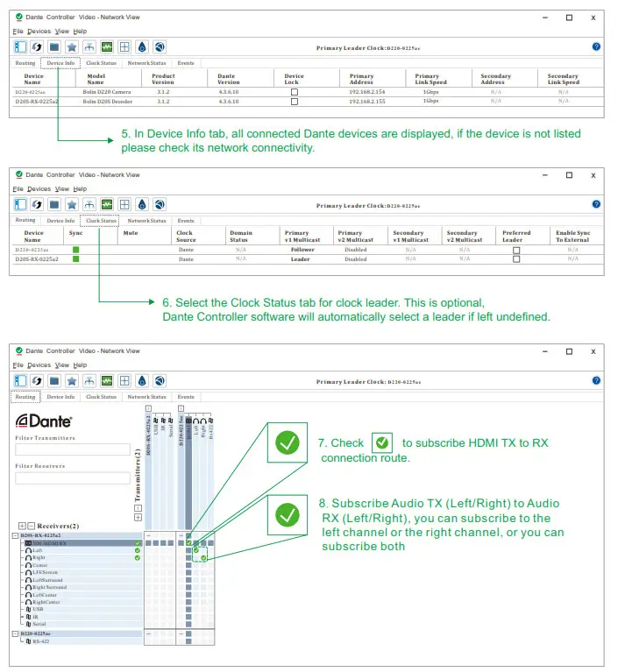Click blue droplet icon in top window toolbar
Viewport: 618px width, 672px height.
(x=142, y=46)
